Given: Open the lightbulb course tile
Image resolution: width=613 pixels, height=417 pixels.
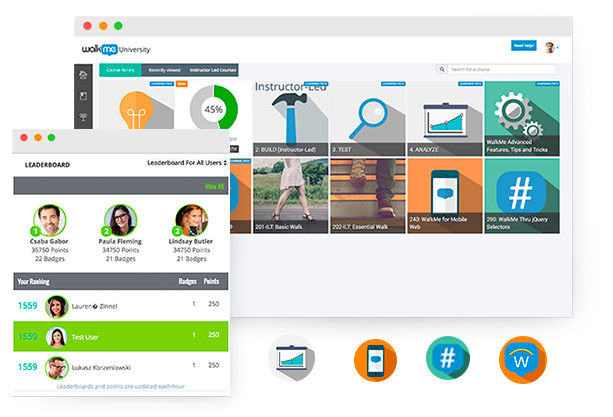Looking at the screenshot, I should coord(136,105).
